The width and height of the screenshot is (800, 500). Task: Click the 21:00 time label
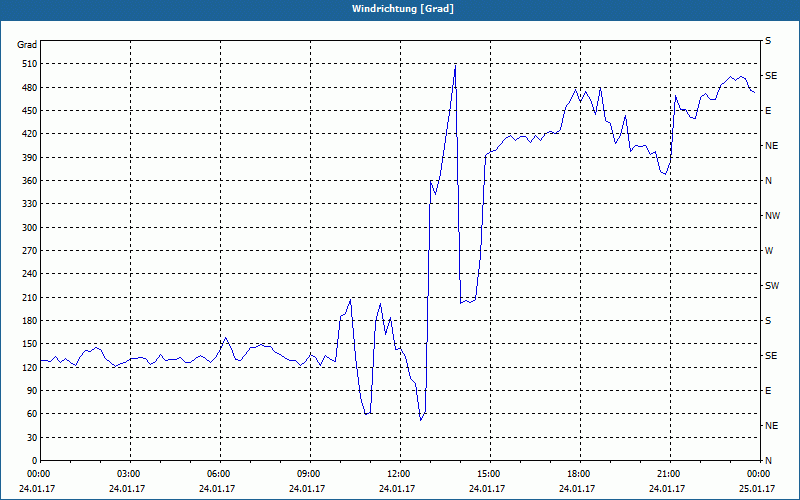(x=669, y=473)
